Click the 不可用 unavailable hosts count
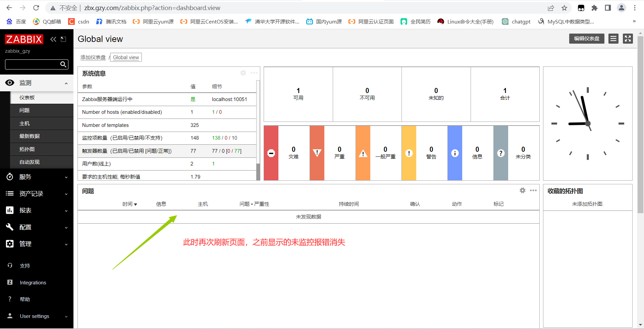The image size is (644, 329). point(367,94)
